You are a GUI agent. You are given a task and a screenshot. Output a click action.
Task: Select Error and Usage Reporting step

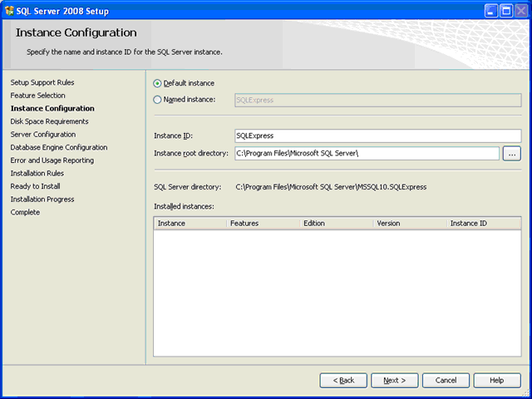52,160
